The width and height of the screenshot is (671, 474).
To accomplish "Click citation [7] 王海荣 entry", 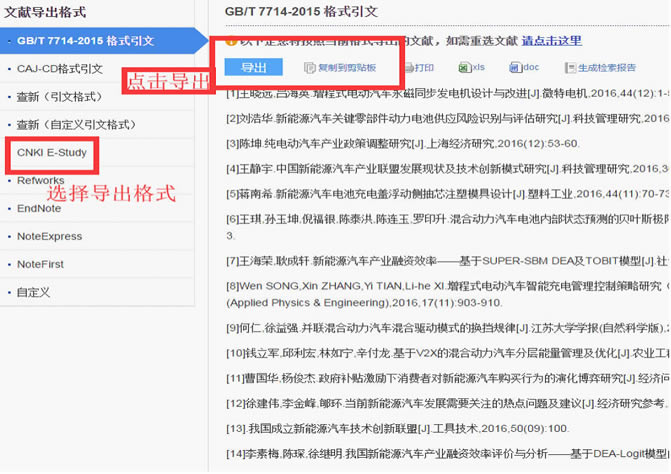I will tap(448, 261).
